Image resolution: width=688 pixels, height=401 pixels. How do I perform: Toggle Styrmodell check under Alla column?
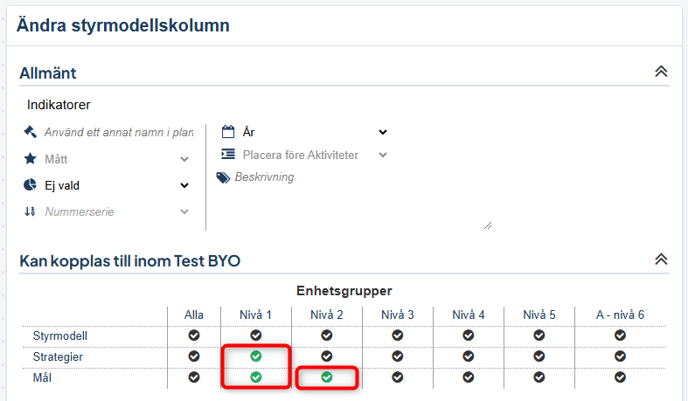pos(194,335)
